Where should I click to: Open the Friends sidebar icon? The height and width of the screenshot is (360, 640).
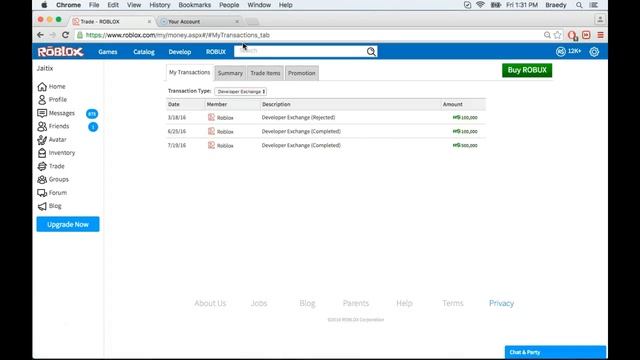[42, 127]
